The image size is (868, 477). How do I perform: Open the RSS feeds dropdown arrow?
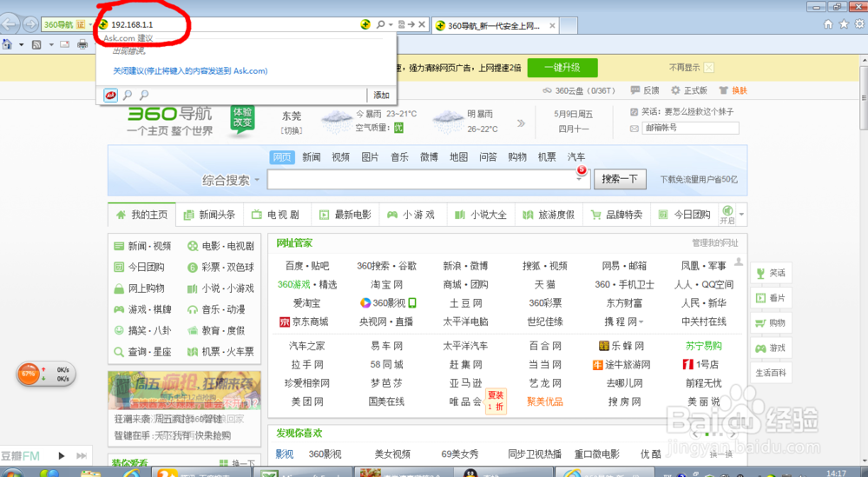pos(51,44)
